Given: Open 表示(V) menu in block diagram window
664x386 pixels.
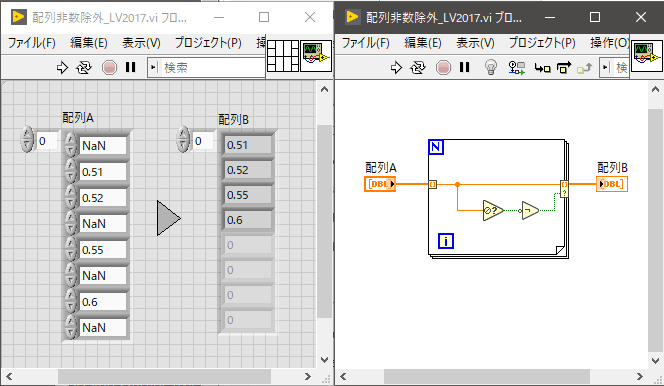Looking at the screenshot, I should point(476,43).
